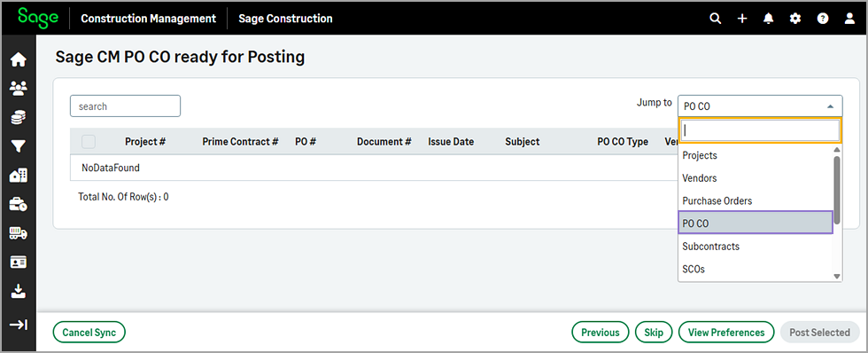Tick the select-all checkbox in table header
Viewport: 868px width, 353px height.
pyautogui.click(x=89, y=142)
